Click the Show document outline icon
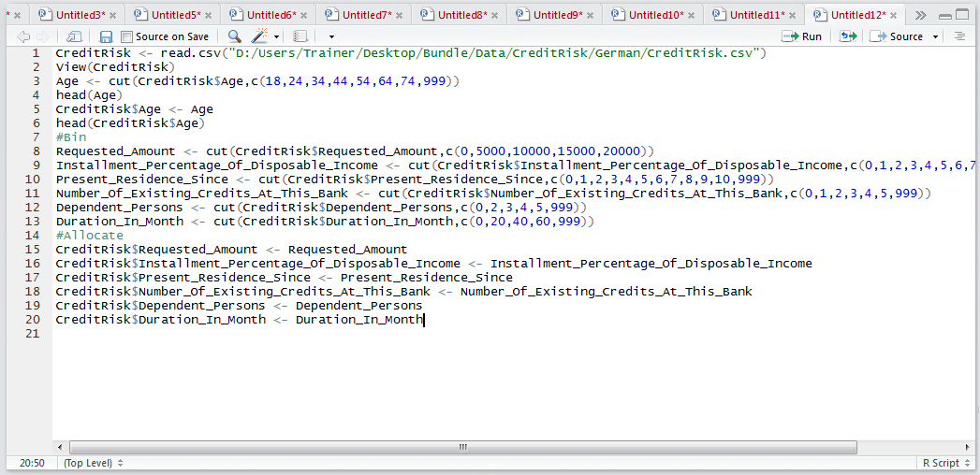 tap(959, 36)
